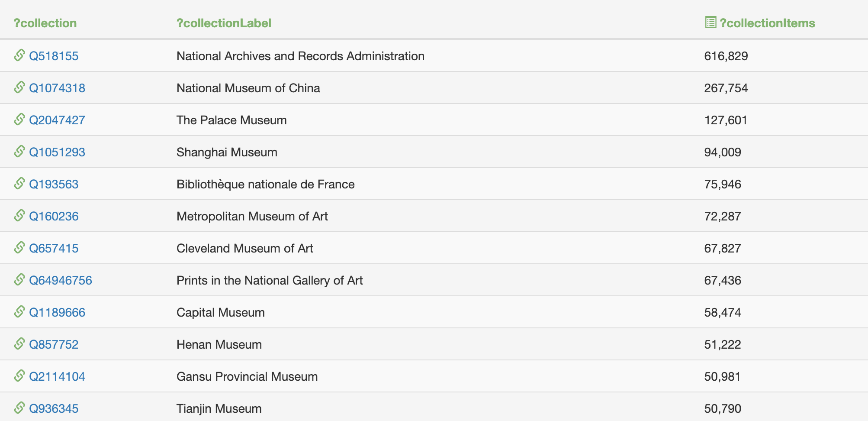The width and height of the screenshot is (868, 421).
Task: Select the Bibliothèque nationale de France label
Action: click(x=266, y=184)
